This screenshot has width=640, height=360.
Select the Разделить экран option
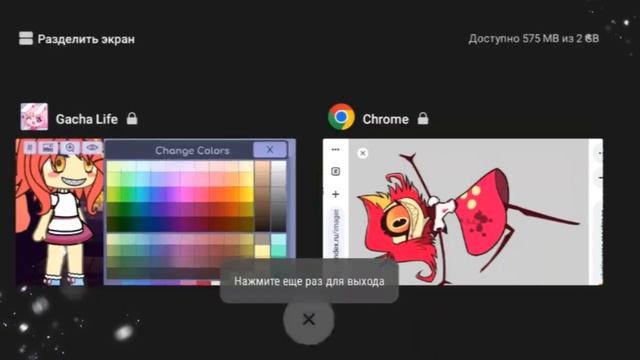pos(77,39)
